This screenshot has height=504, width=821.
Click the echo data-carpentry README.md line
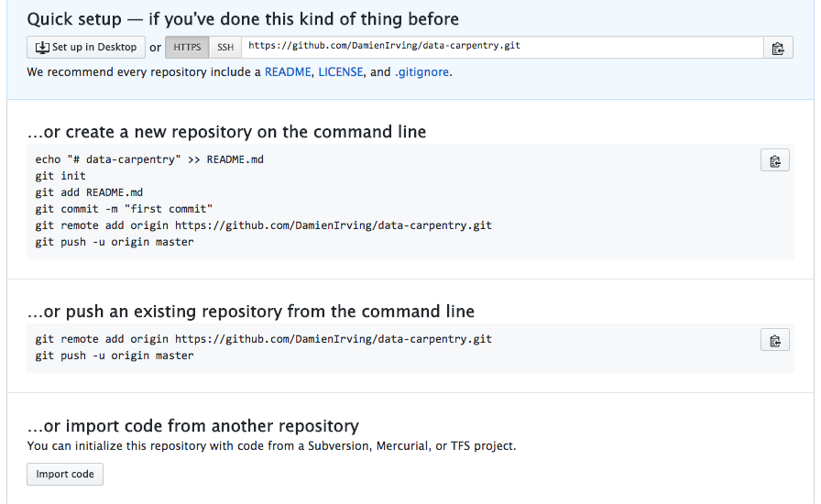click(x=149, y=159)
